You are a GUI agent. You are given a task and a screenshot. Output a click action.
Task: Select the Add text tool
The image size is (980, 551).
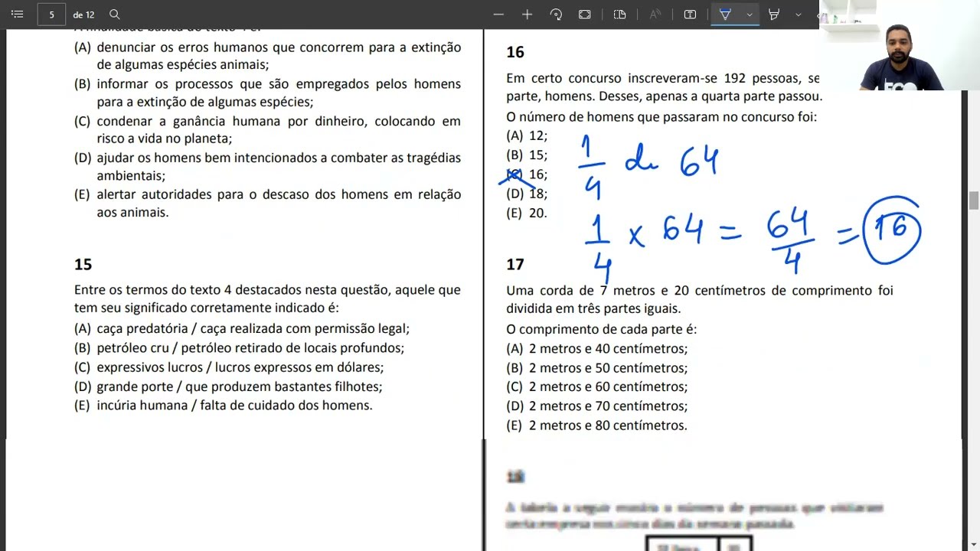[x=690, y=15]
